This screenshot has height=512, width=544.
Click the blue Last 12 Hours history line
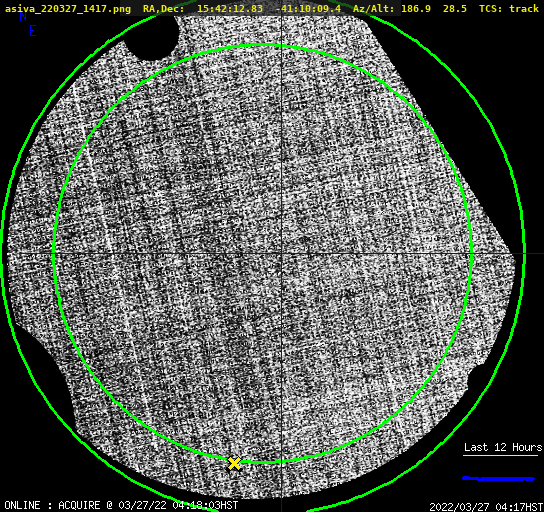tap(498, 479)
